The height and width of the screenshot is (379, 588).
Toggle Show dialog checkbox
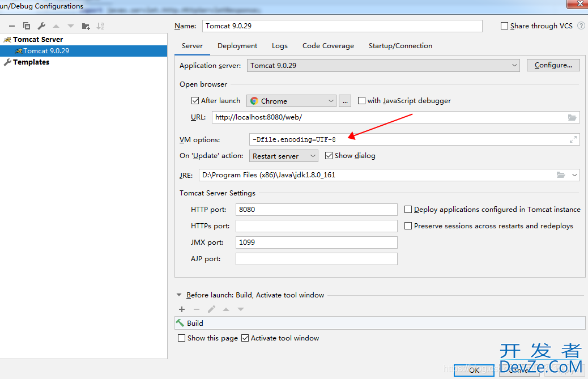(x=329, y=156)
